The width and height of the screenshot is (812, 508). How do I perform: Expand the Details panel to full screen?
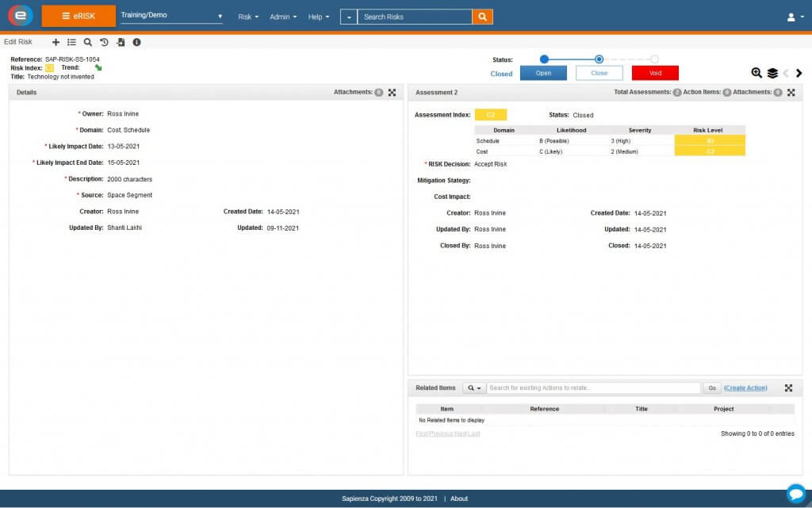(x=392, y=93)
